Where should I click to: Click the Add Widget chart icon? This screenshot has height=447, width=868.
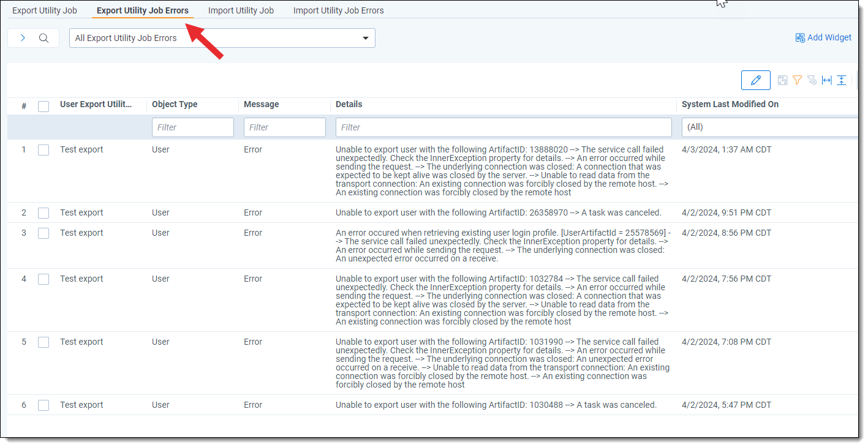coord(800,38)
